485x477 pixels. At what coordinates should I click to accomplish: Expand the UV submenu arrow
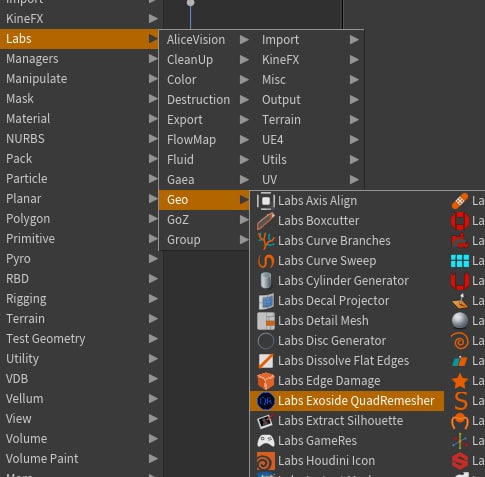click(354, 180)
